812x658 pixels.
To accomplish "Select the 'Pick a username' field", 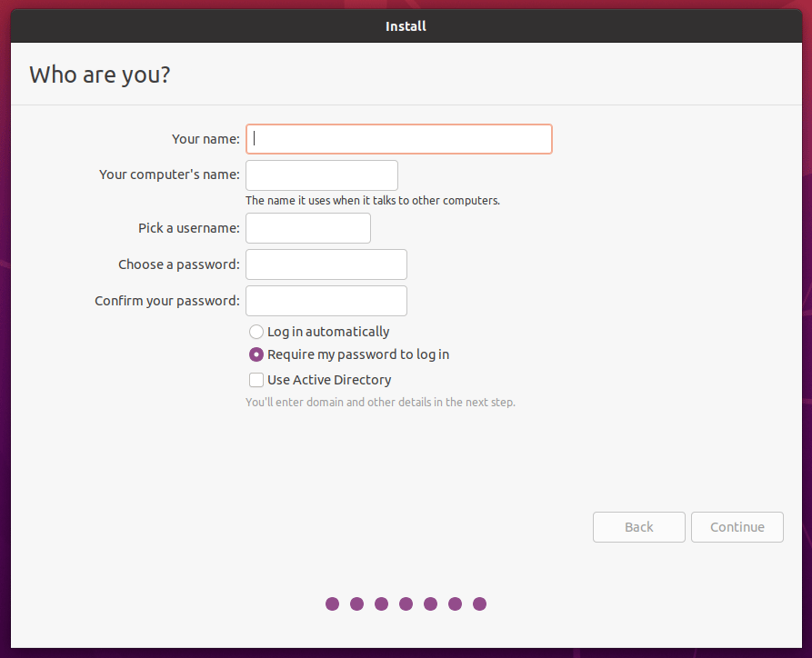I will (x=308, y=228).
